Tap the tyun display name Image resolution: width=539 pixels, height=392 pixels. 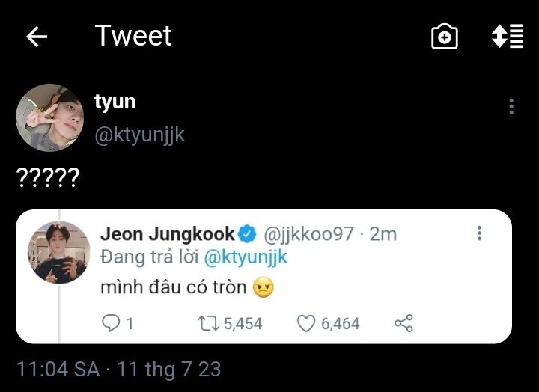tap(115, 102)
